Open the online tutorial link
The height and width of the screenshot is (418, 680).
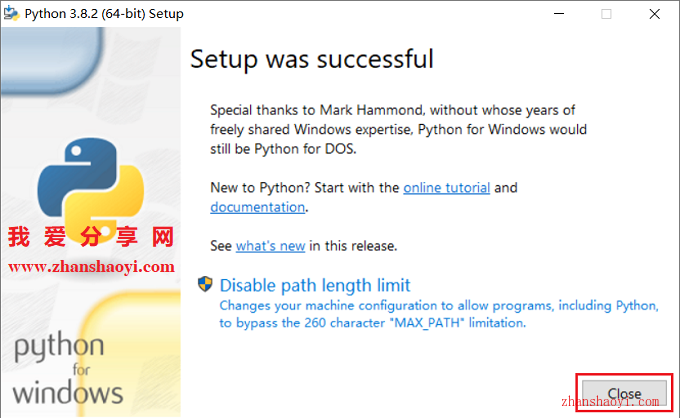(446, 188)
